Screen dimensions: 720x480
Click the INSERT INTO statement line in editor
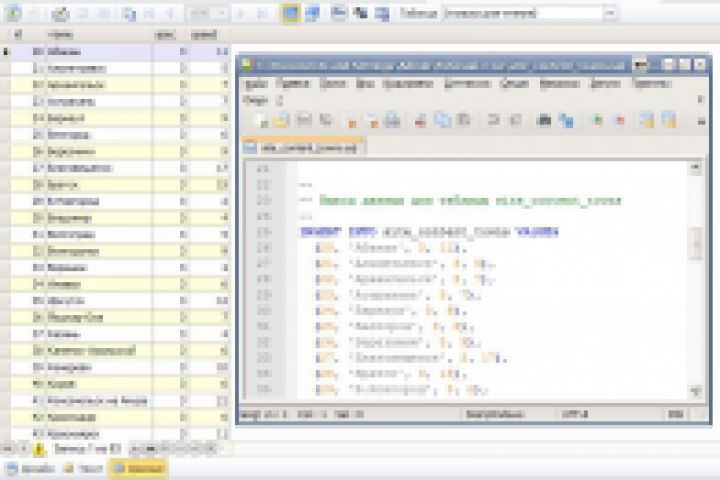tap(428, 232)
